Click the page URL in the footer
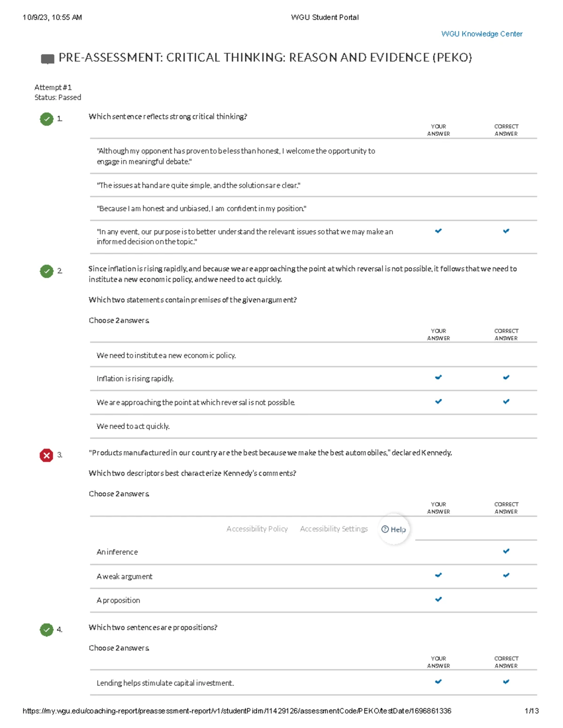This screenshot has width=563, height=728. click(237, 711)
